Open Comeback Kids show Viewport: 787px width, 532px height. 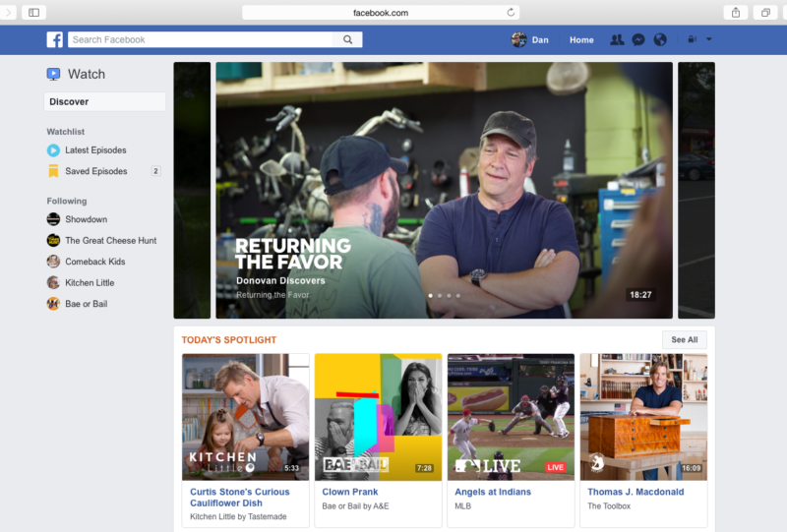(94, 262)
